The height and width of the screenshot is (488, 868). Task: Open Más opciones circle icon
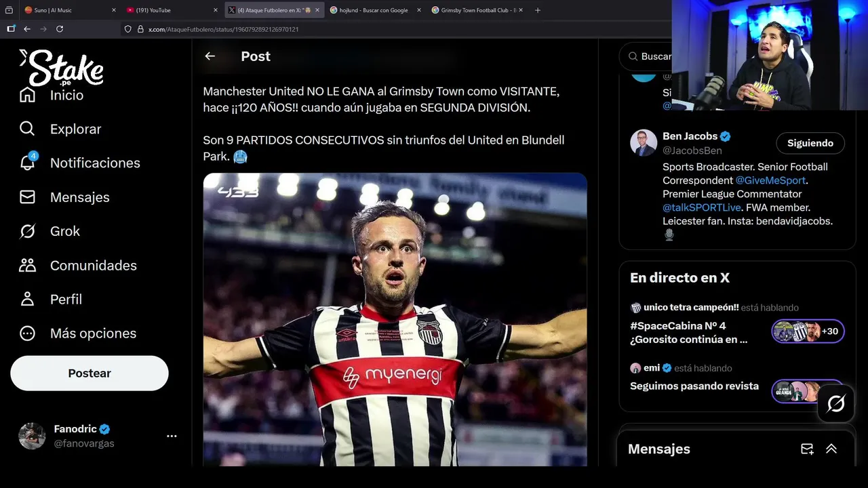[27, 333]
